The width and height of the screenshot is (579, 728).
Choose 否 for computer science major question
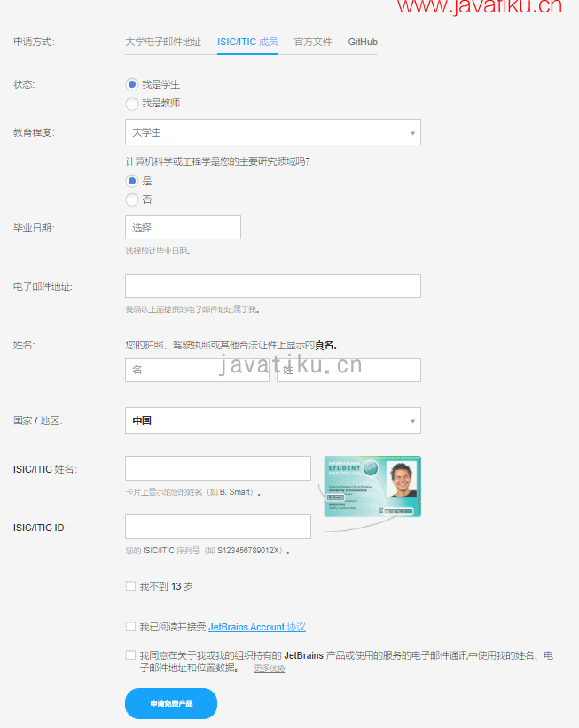pyautogui.click(x=132, y=200)
